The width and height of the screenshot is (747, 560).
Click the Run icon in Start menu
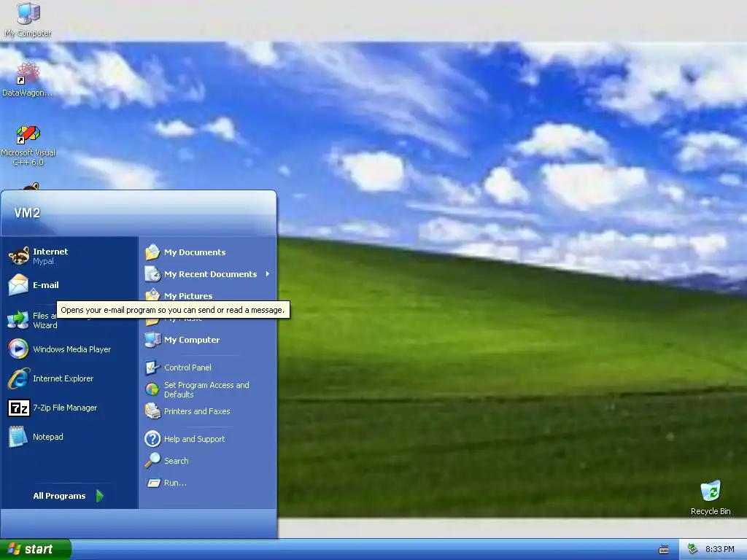pos(153,483)
